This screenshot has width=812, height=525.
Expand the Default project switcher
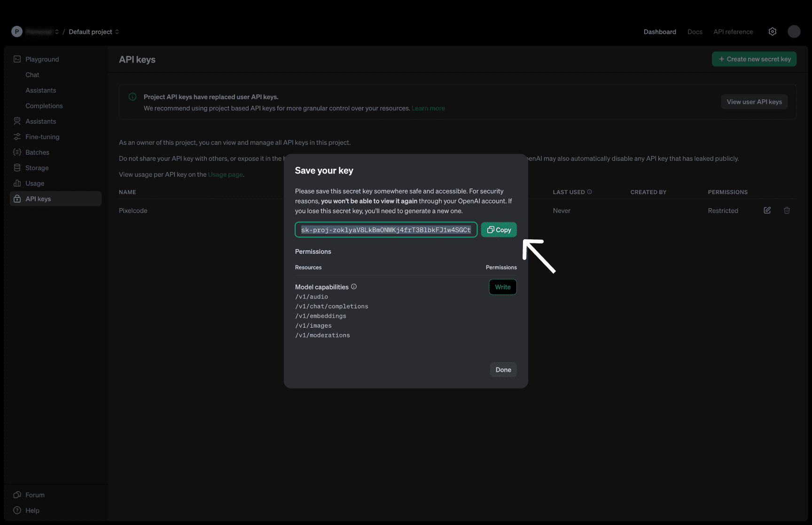pos(94,32)
